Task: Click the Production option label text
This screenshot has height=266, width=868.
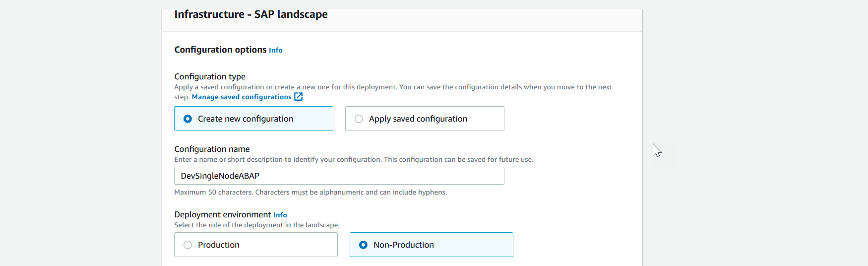Action: pos(219,245)
